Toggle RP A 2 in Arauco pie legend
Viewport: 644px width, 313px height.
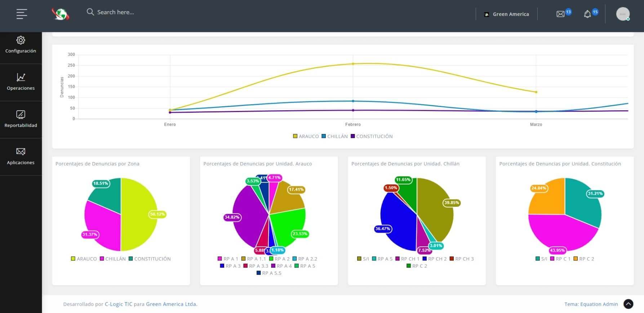(x=279, y=259)
